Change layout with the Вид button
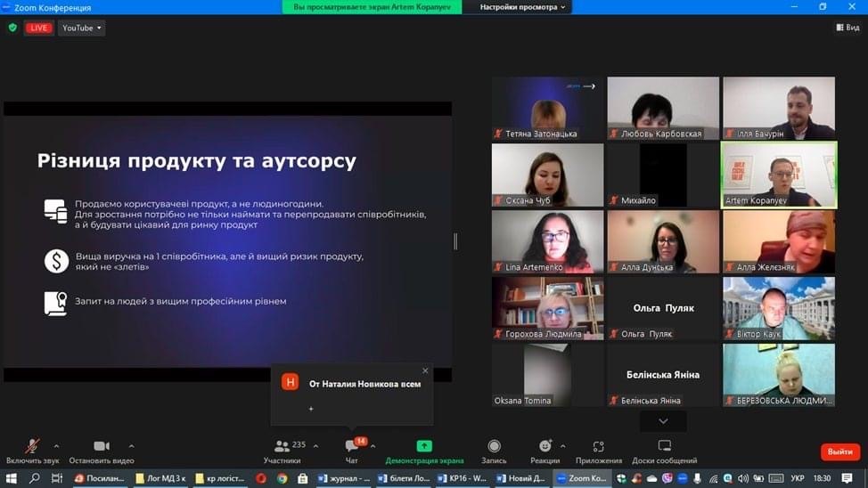The image size is (868, 488). tap(848, 27)
